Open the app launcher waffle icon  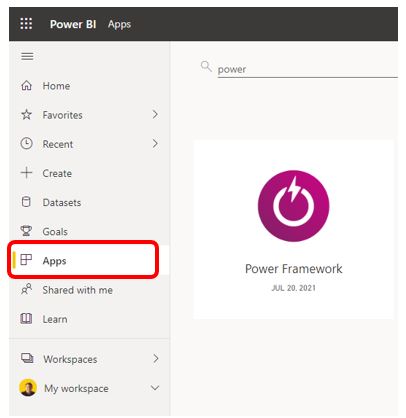coord(26,24)
